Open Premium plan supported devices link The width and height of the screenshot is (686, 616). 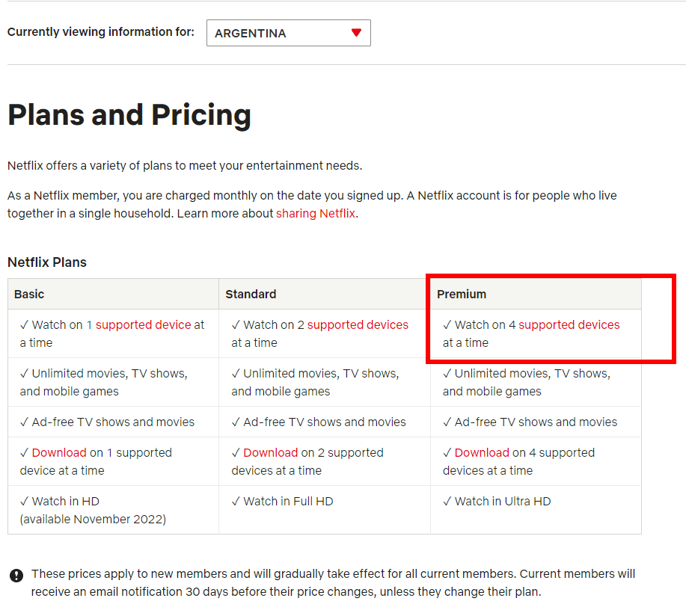tap(569, 325)
